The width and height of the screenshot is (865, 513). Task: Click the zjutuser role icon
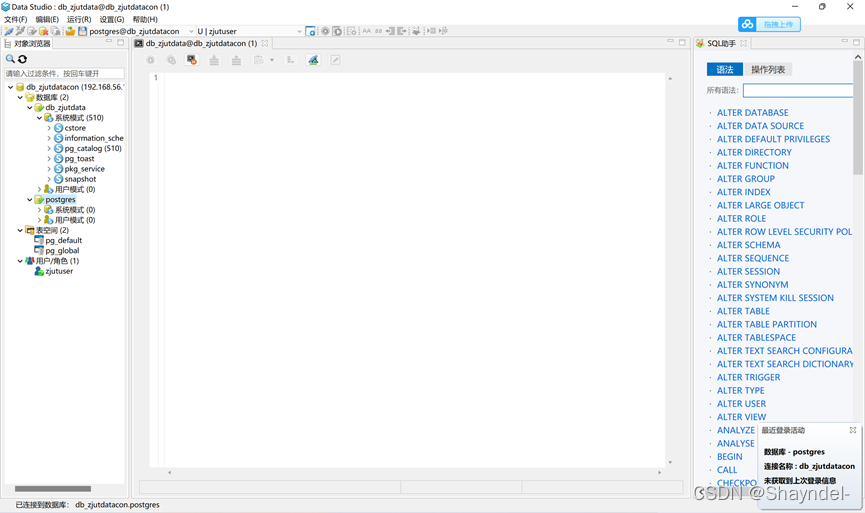[39, 271]
